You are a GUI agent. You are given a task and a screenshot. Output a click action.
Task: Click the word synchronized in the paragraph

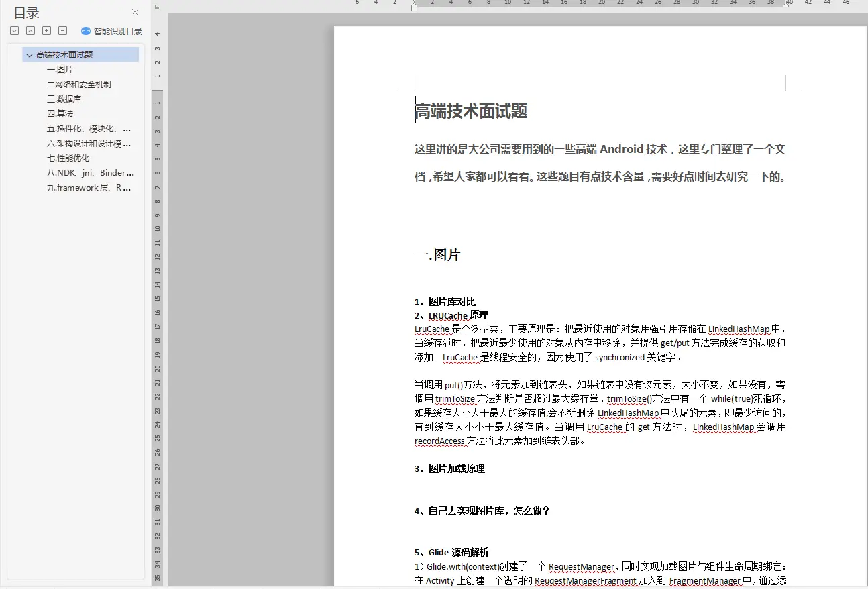point(619,358)
